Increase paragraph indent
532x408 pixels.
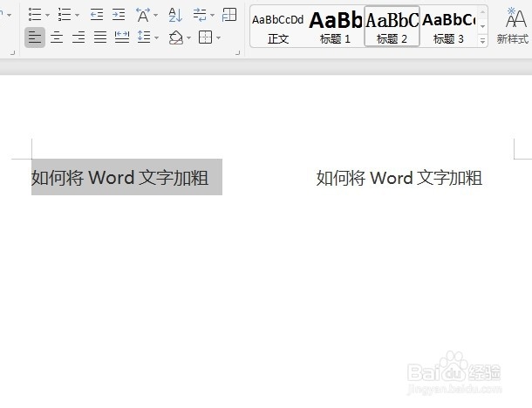click(x=119, y=15)
